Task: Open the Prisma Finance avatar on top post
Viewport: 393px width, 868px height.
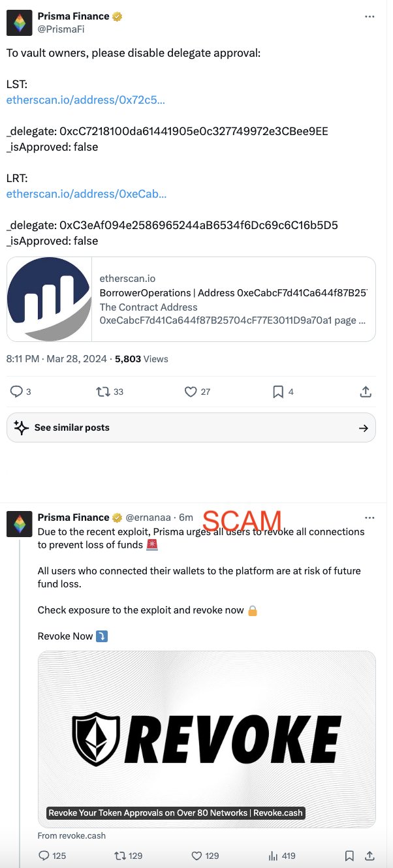Action: click(x=19, y=23)
